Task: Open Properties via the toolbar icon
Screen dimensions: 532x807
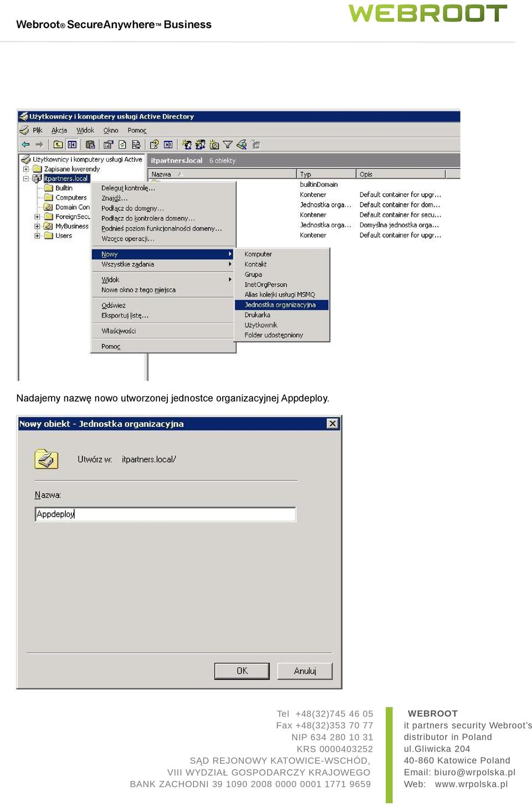Action: (108, 145)
